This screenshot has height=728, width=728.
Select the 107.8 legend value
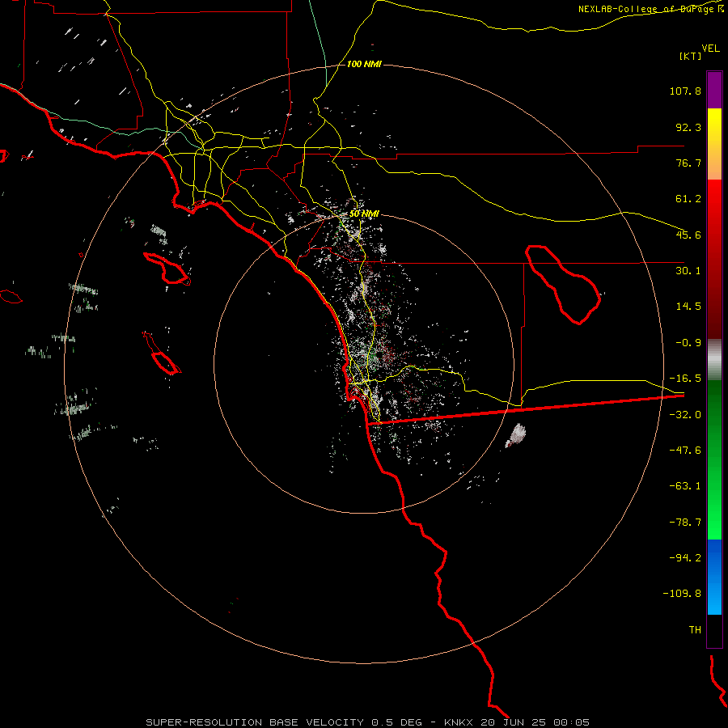(x=685, y=91)
